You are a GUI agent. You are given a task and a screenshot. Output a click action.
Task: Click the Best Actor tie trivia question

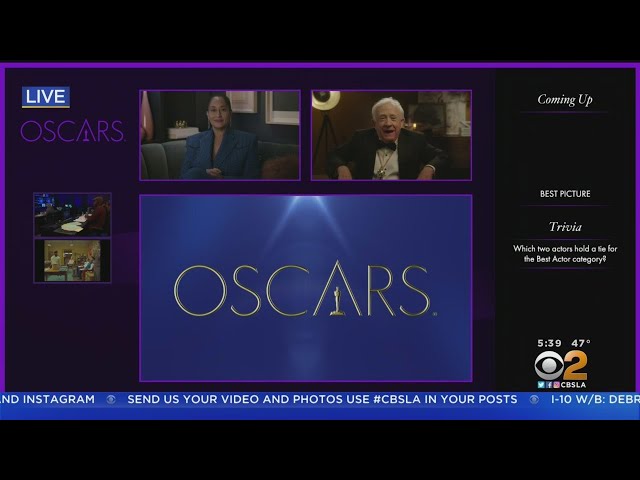click(x=565, y=253)
